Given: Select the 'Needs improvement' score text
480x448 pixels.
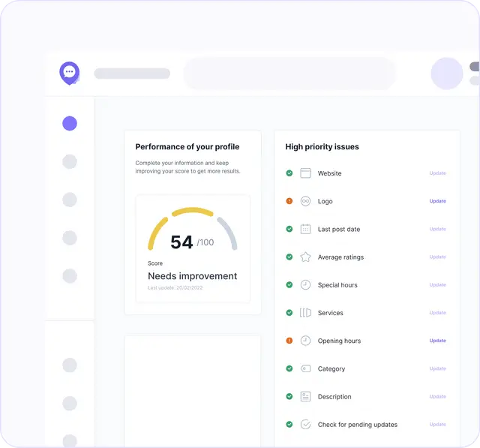Looking at the screenshot, I should [193, 276].
